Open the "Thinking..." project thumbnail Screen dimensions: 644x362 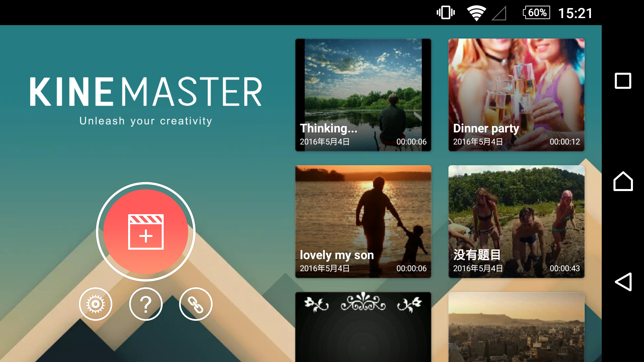click(363, 95)
